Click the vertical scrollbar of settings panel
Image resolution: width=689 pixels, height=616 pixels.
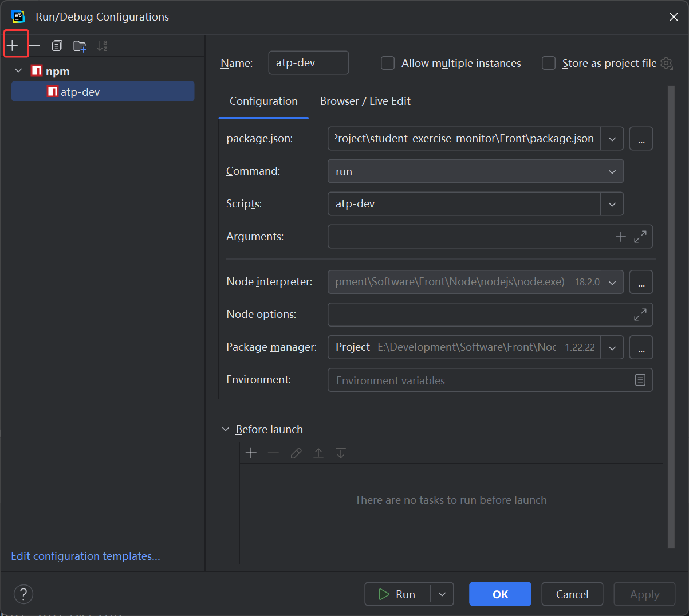pos(671,317)
